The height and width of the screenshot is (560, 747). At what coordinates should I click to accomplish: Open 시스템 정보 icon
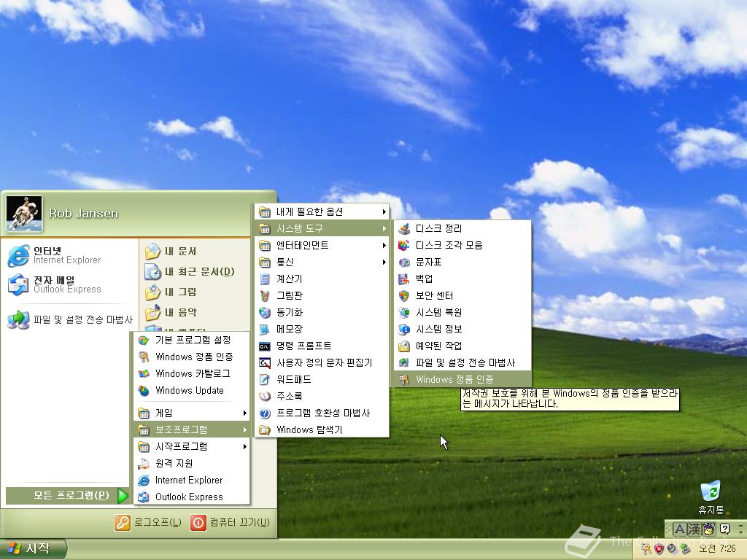point(404,329)
